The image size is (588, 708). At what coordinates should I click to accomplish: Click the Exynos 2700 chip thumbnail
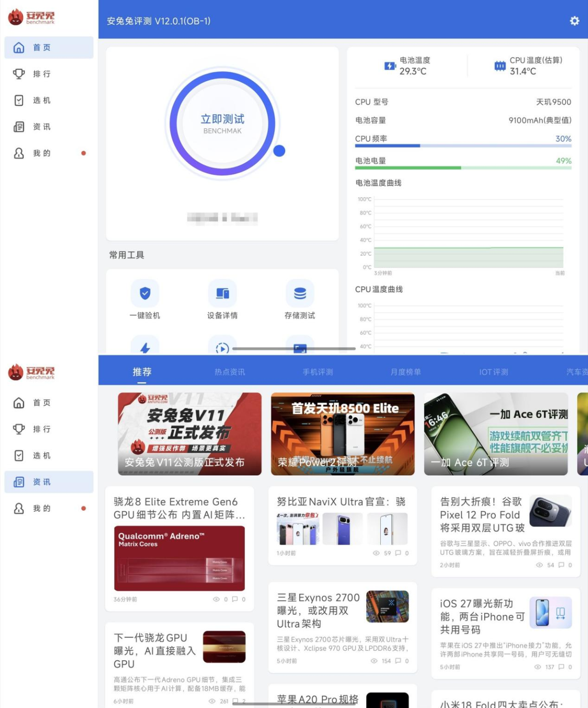[387, 607]
